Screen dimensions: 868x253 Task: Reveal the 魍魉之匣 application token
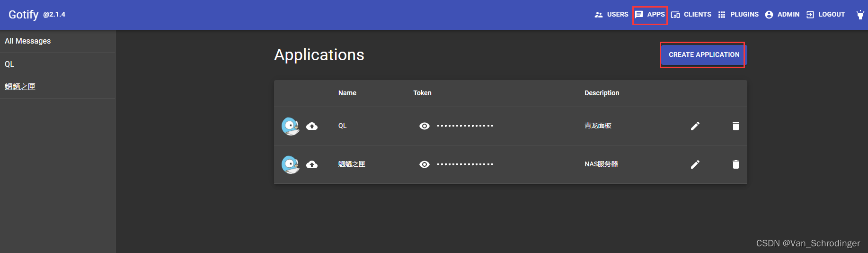pos(425,164)
